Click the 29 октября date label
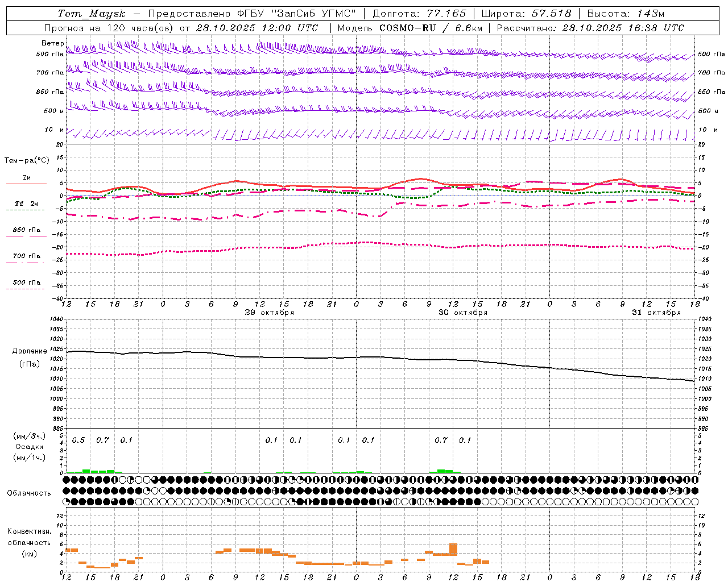 coord(270,313)
